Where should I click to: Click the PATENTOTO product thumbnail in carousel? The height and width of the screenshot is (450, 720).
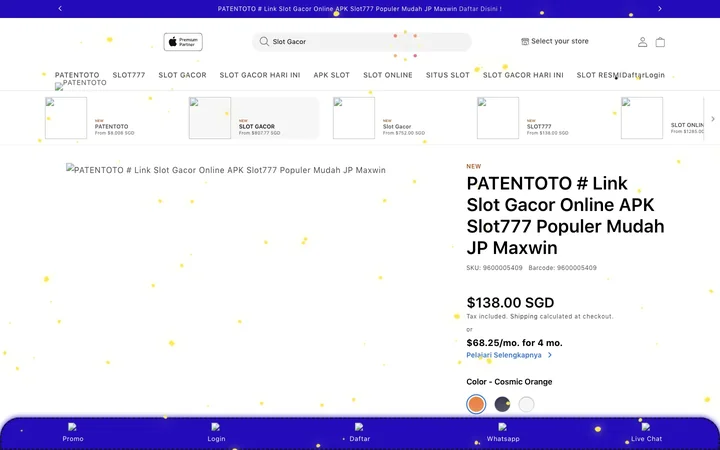(66, 118)
